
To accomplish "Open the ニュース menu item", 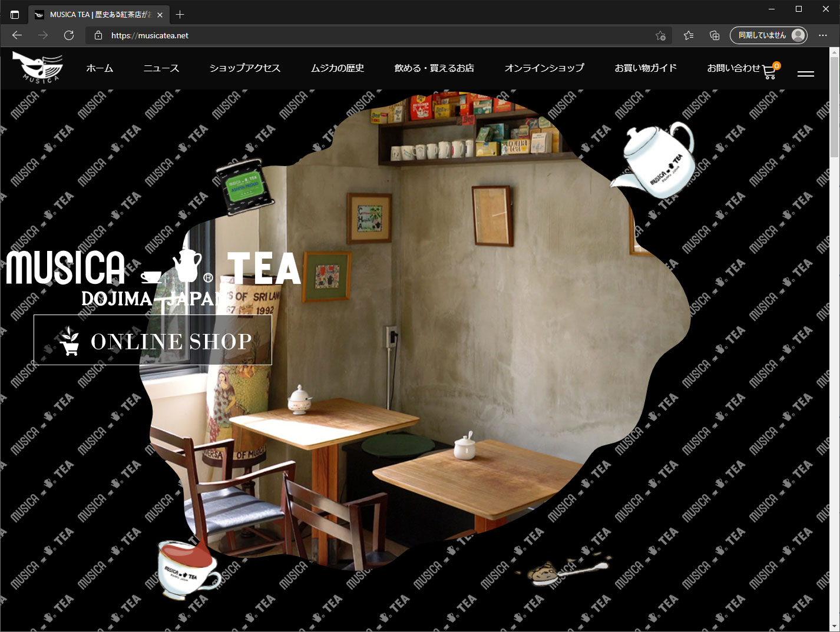I will pos(161,68).
